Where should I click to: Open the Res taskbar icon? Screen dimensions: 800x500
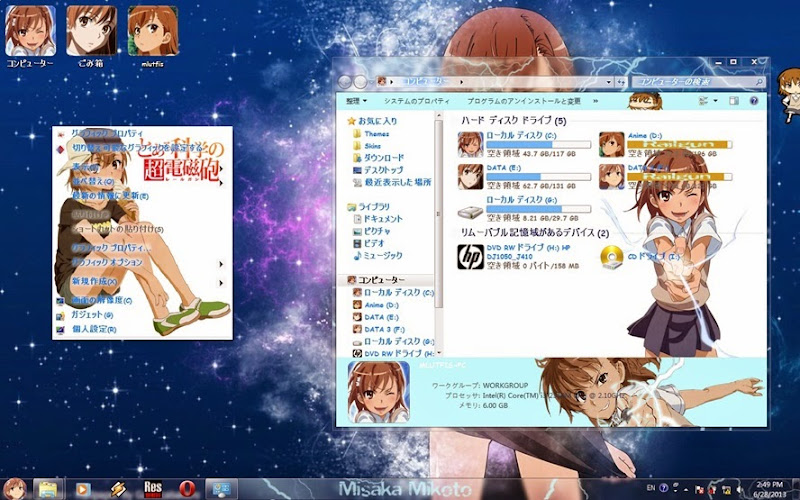(153, 489)
